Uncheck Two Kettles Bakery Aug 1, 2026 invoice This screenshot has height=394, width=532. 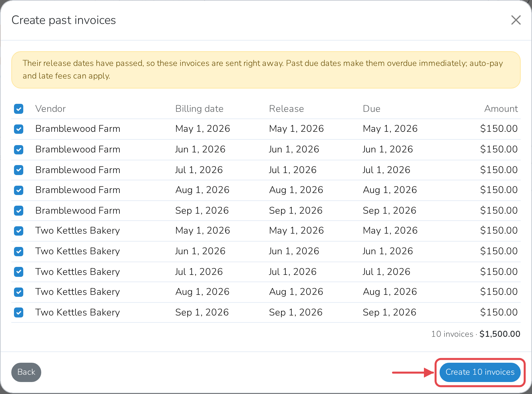click(19, 292)
